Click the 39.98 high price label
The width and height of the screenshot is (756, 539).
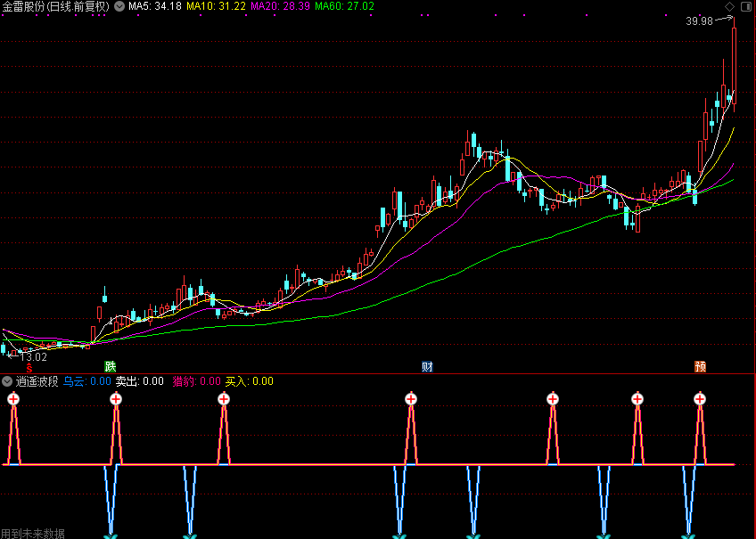[699, 21]
